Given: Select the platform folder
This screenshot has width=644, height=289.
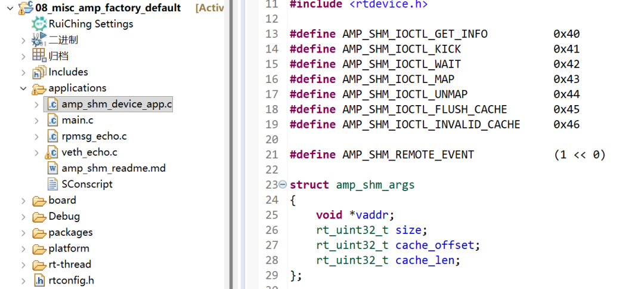Looking at the screenshot, I should [x=69, y=248].
